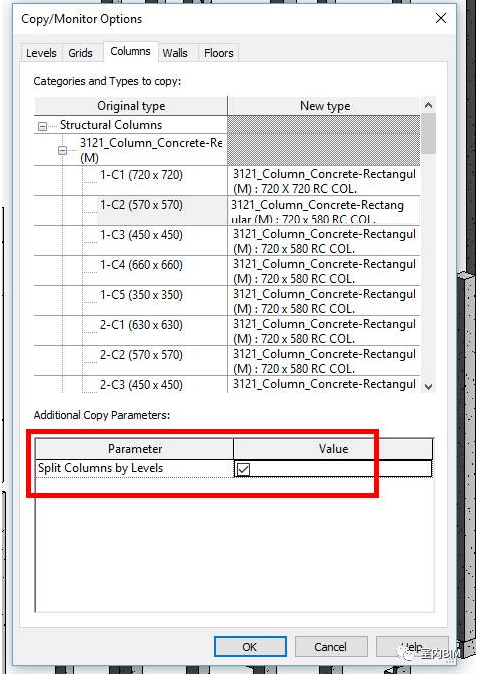The width and height of the screenshot is (488, 679).
Task: Open new type dropdown for 1-C5
Action: [x=324, y=301]
